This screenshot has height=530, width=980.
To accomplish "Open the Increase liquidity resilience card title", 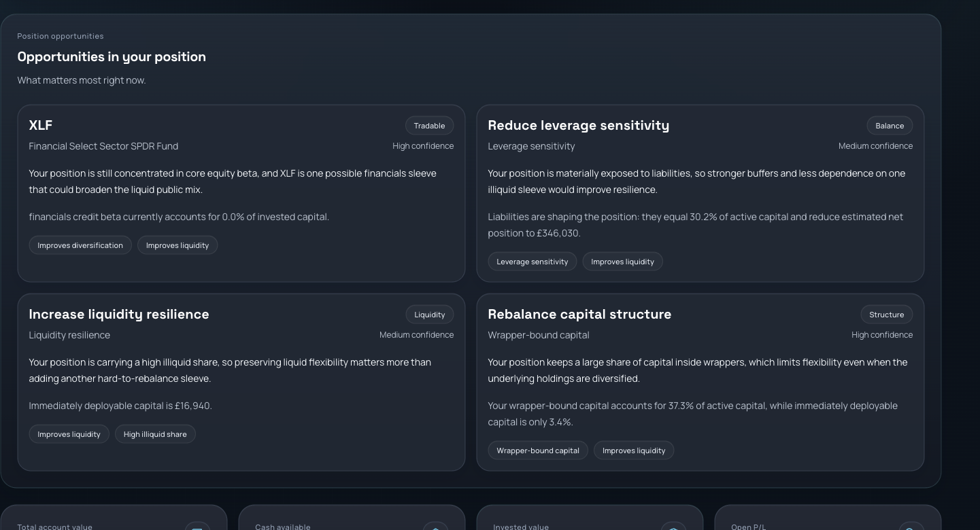I will click(x=119, y=314).
